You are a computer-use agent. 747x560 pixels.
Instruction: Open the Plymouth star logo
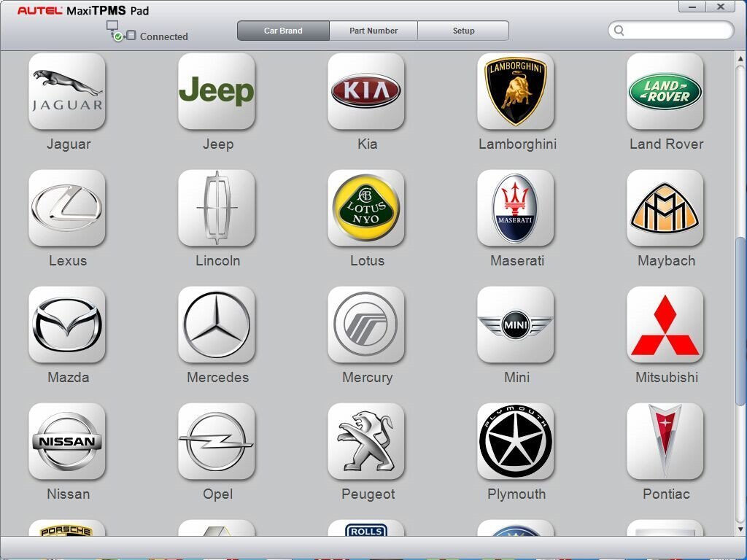click(516, 441)
